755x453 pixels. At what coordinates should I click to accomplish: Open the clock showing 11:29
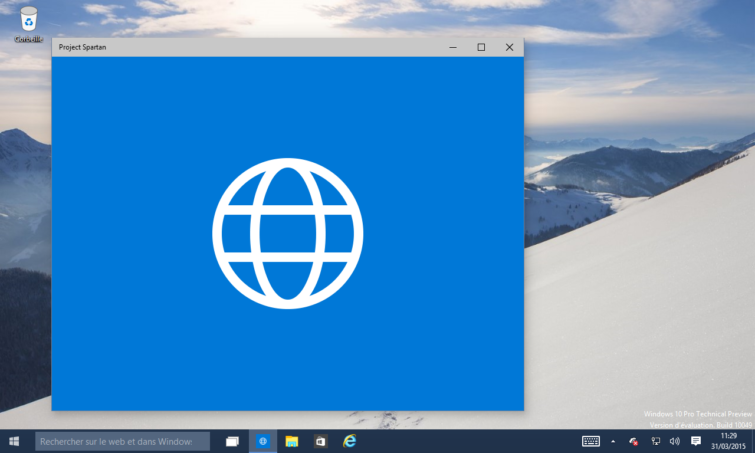729,441
